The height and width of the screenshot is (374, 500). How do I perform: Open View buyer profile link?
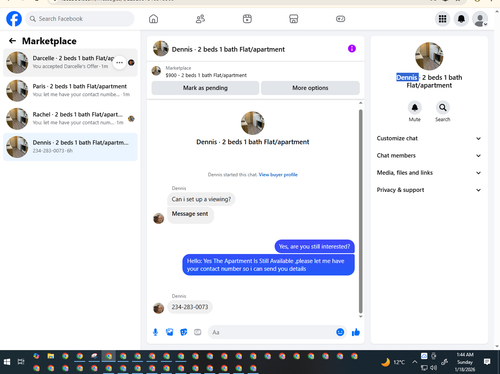click(x=278, y=175)
